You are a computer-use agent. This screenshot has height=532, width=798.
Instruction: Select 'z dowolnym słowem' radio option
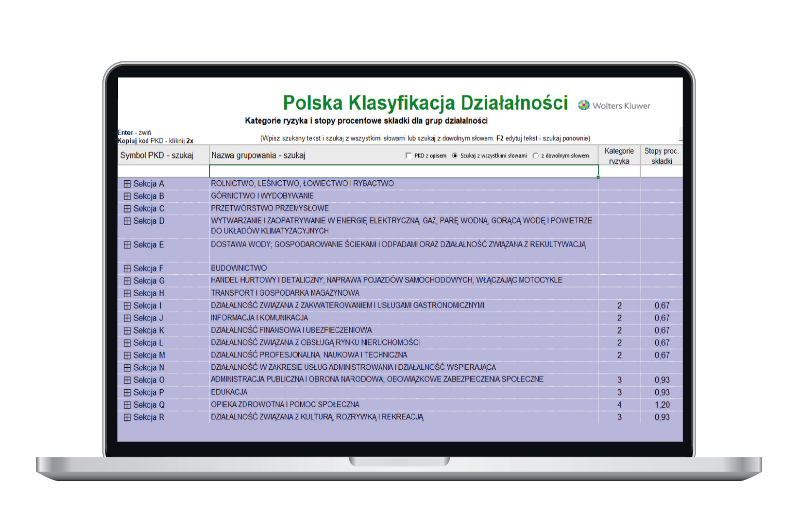[536, 156]
